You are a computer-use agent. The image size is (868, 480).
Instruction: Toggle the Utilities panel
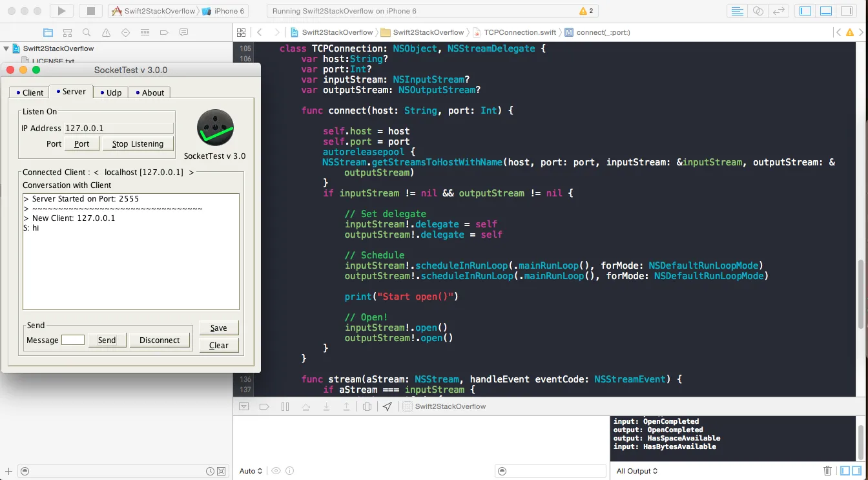(846, 11)
